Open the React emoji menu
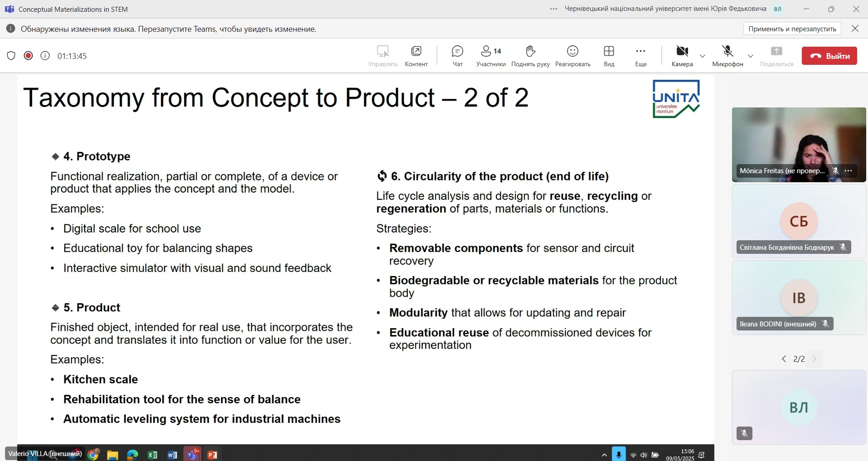Image resolution: width=868 pixels, height=461 pixels. (572, 56)
